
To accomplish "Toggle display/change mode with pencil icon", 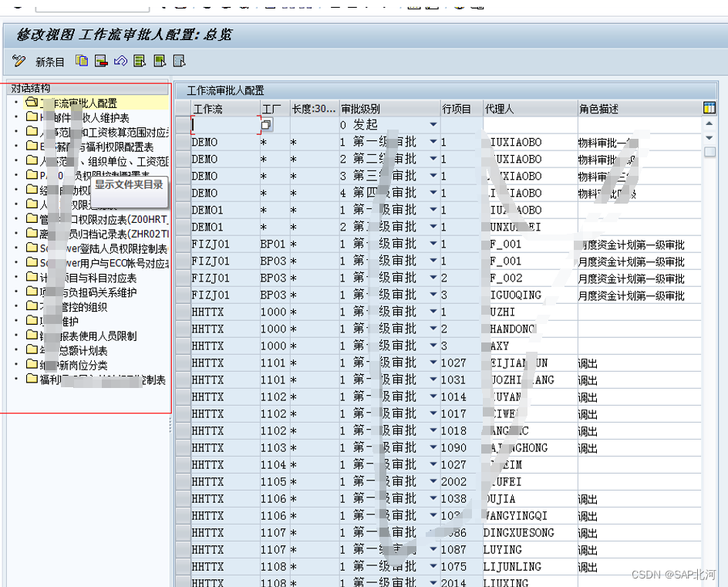I will point(19,60).
